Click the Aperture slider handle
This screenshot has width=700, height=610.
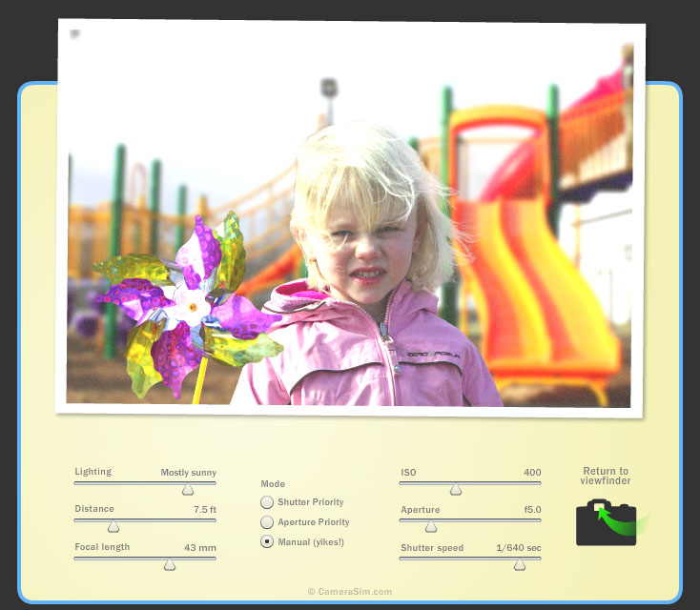pyautogui.click(x=431, y=526)
